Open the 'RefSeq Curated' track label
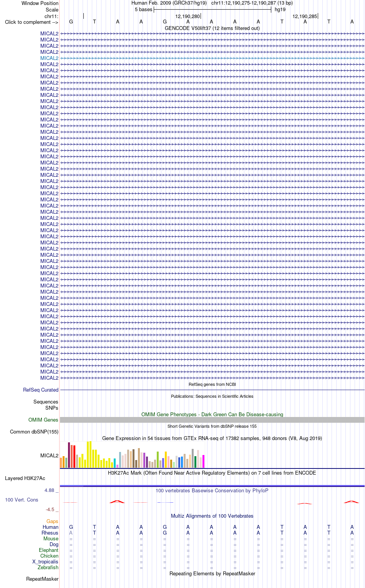The image size is (365, 588). click(x=41, y=390)
